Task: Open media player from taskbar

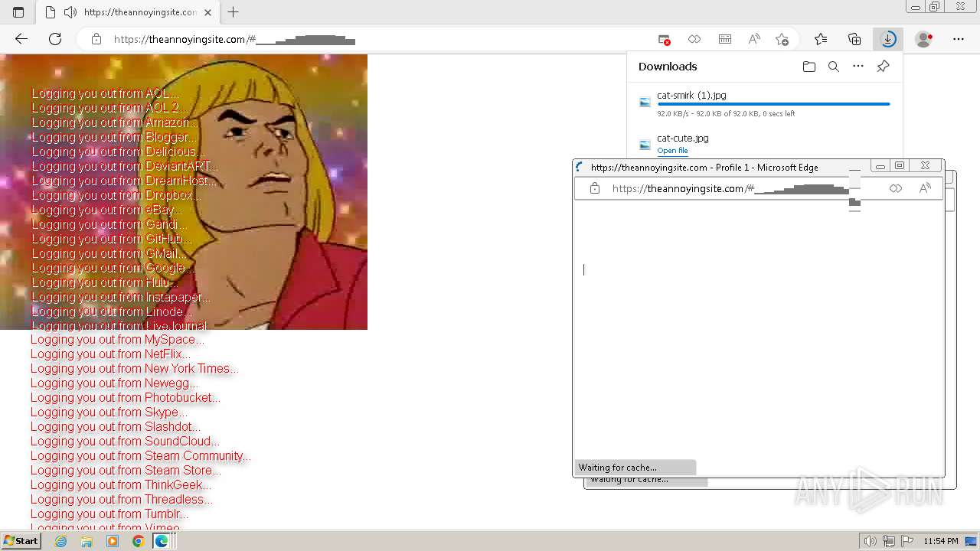Action: coord(113,541)
